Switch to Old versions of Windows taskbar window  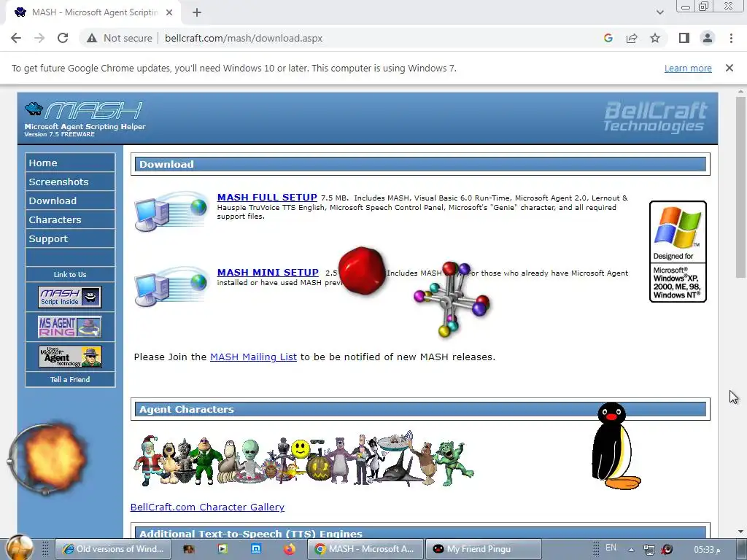click(x=115, y=549)
